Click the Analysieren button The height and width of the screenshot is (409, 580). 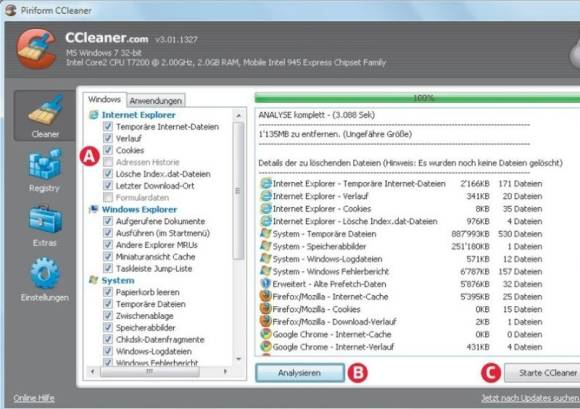[299, 373]
